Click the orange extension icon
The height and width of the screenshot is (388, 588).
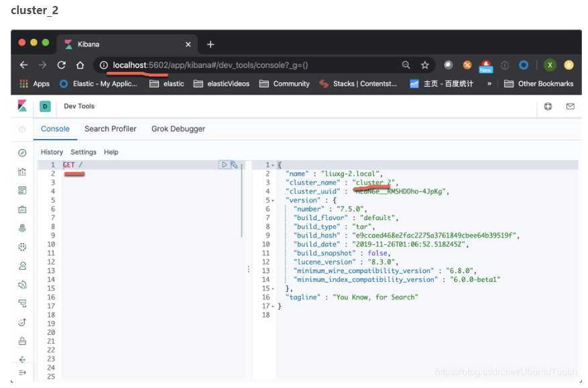pyautogui.click(x=467, y=65)
